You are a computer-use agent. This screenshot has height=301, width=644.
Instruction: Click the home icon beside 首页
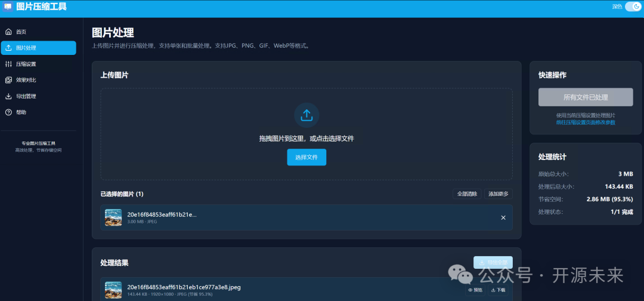coord(8,32)
